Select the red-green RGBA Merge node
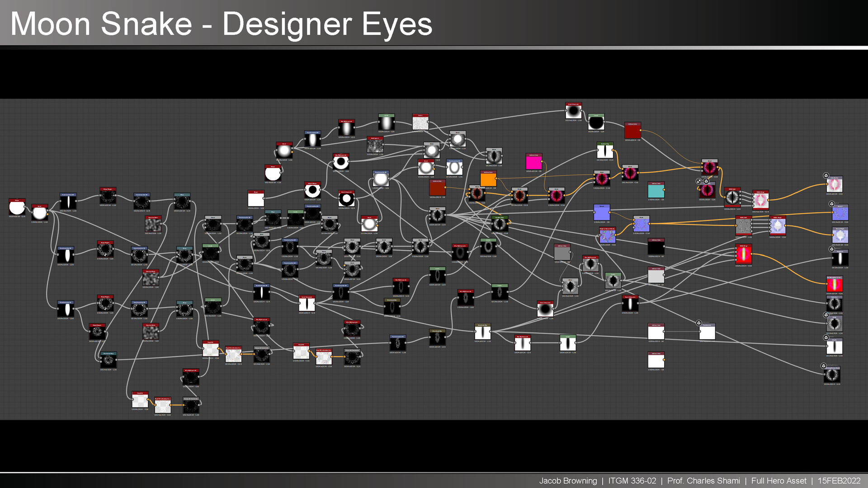Image resolution: width=868 pixels, height=488 pixels. click(743, 254)
